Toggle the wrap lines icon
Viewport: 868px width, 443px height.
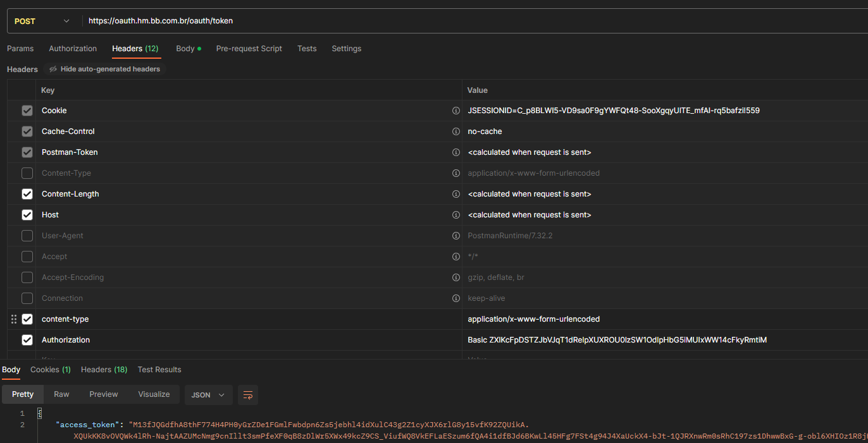(248, 395)
